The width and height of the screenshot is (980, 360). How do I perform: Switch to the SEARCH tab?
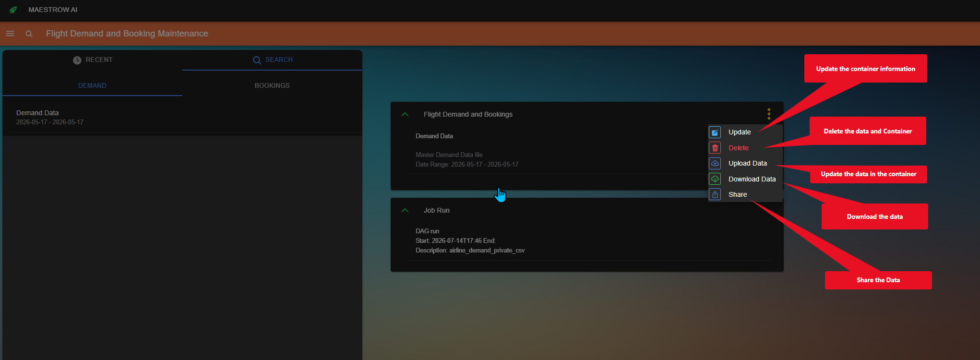272,60
